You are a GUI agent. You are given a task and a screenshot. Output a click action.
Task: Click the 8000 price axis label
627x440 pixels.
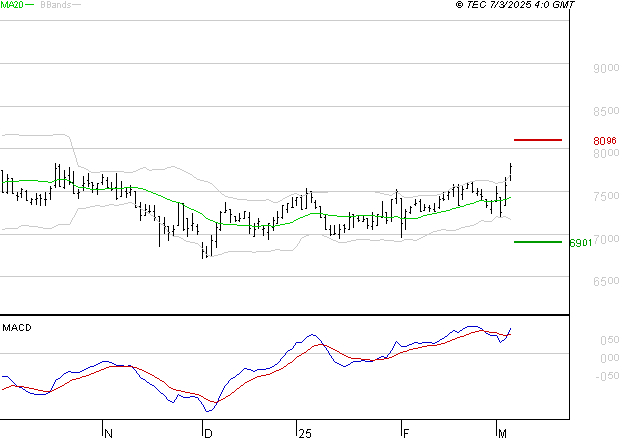pyautogui.click(x=606, y=153)
